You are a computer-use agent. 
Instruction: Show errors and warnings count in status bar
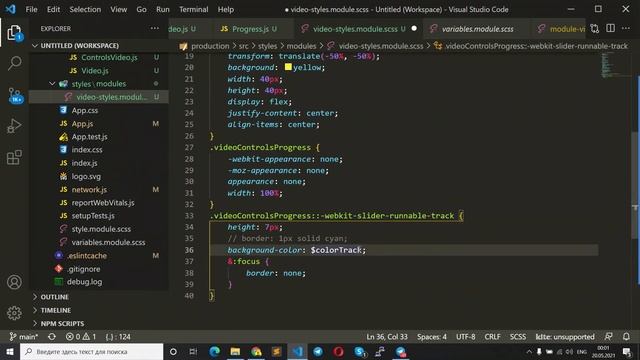coord(81,337)
